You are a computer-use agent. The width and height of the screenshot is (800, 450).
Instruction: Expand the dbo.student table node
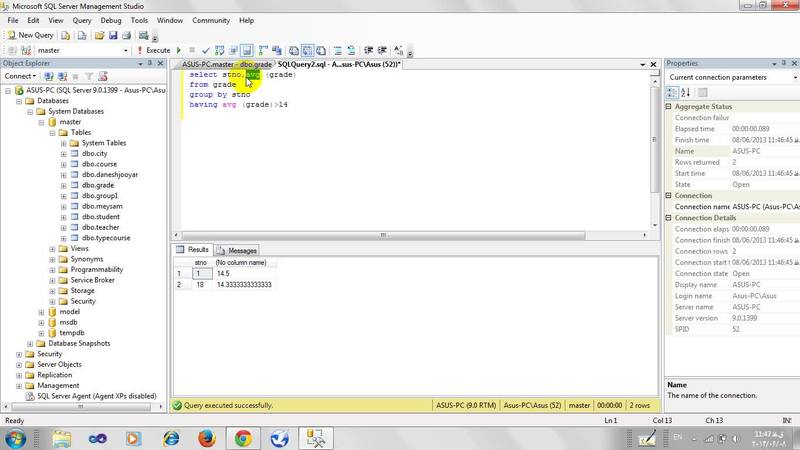coord(64,217)
